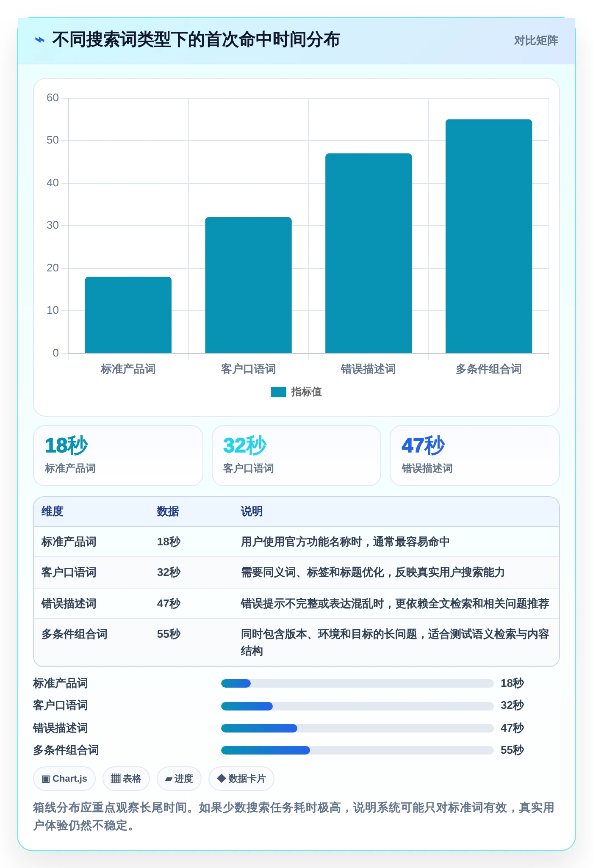The width and height of the screenshot is (593, 868).
Task: Click the 32秒 cell in the table
Action: pos(169,572)
